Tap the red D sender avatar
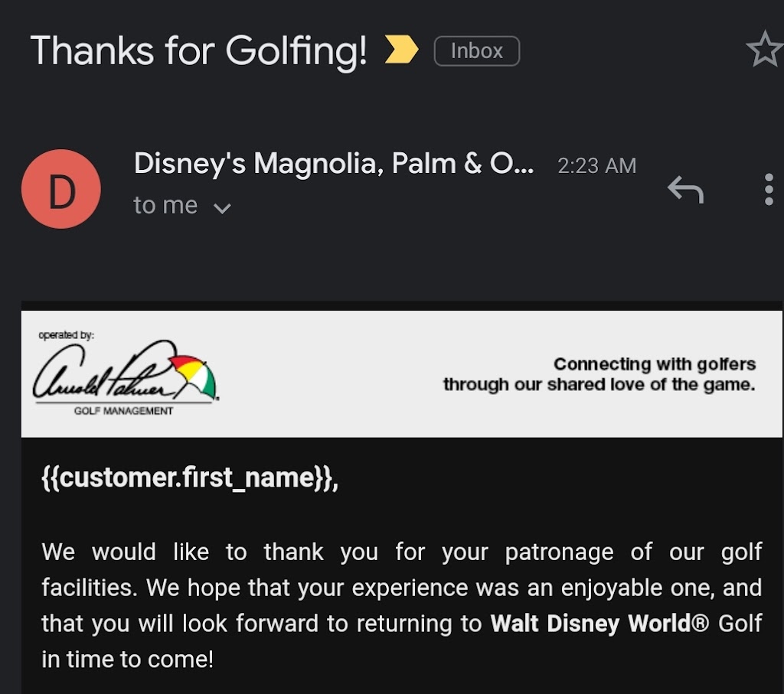Viewport: 784px width, 694px height. (61, 189)
